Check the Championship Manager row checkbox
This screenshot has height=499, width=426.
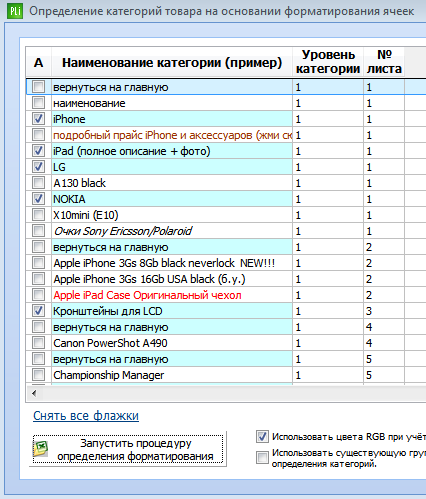38,375
